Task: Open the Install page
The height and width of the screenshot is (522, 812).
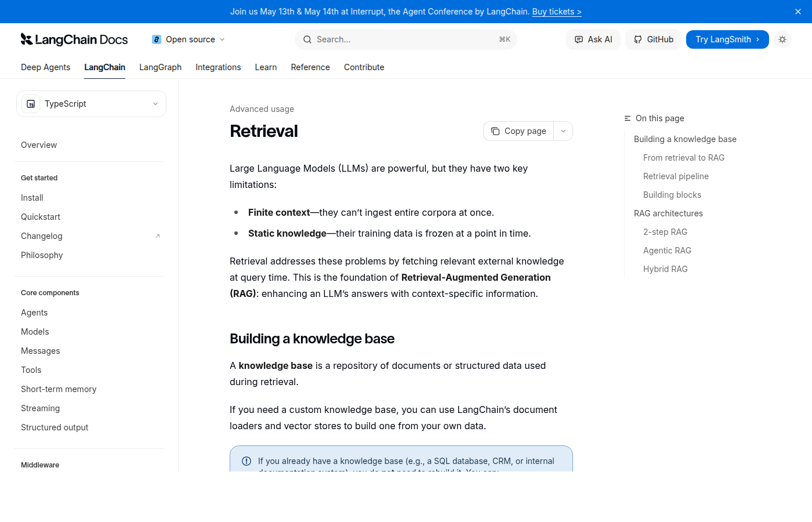Action: click(32, 198)
